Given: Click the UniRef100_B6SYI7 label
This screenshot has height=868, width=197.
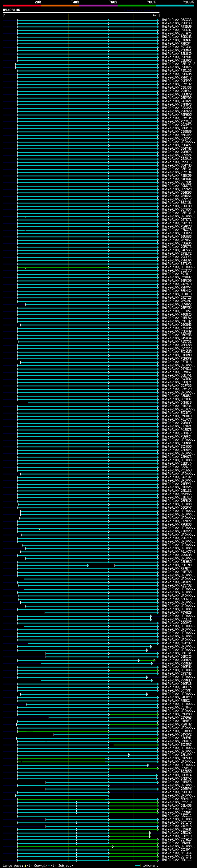Looking at the screenshot, I should tap(176, 200).
